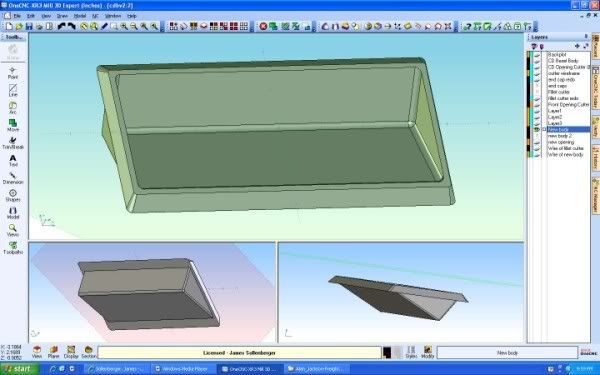Select the Line tool in left toolbox
This screenshot has height=375, width=600.
13,91
